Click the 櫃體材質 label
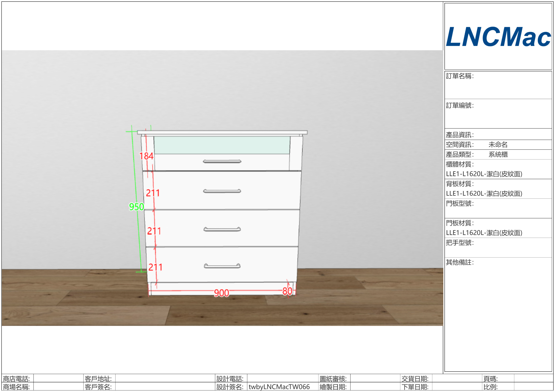 coord(460,164)
